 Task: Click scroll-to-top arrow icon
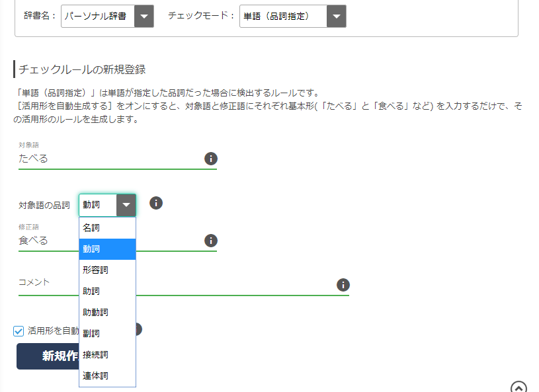[519, 387]
